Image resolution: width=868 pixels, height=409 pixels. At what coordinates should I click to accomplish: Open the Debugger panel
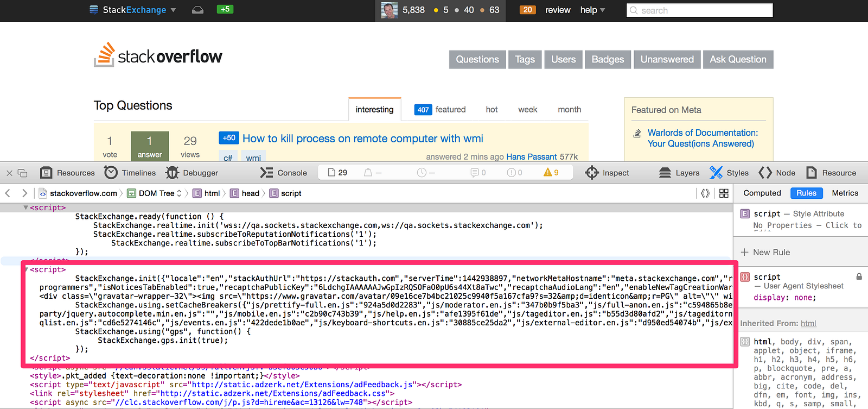tap(192, 173)
